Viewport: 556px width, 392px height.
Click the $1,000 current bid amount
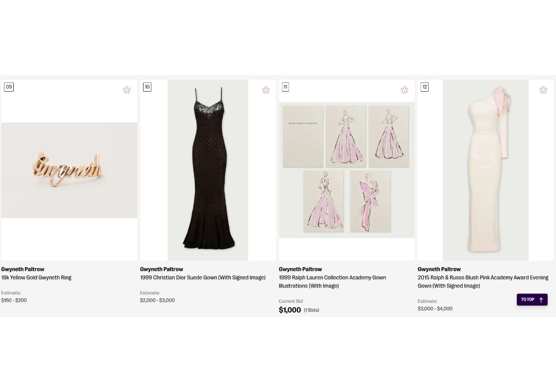(290, 310)
